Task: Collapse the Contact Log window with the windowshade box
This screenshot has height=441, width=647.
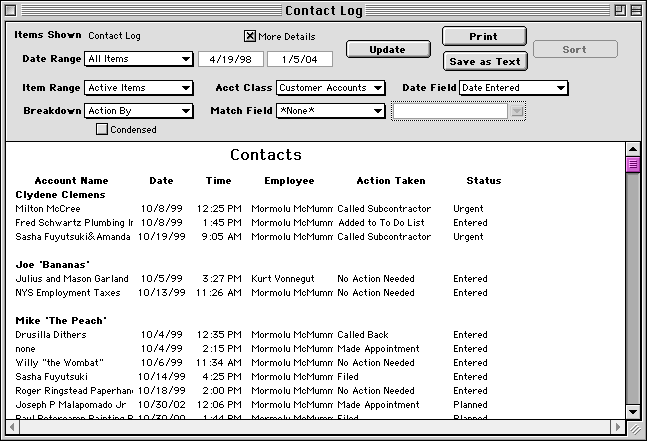Action: click(634, 10)
